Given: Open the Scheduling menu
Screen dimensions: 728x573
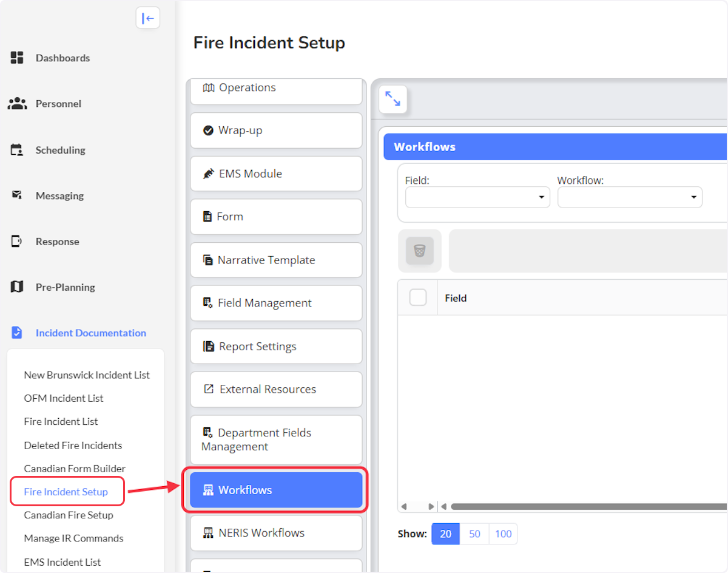Looking at the screenshot, I should pyautogui.click(x=60, y=150).
